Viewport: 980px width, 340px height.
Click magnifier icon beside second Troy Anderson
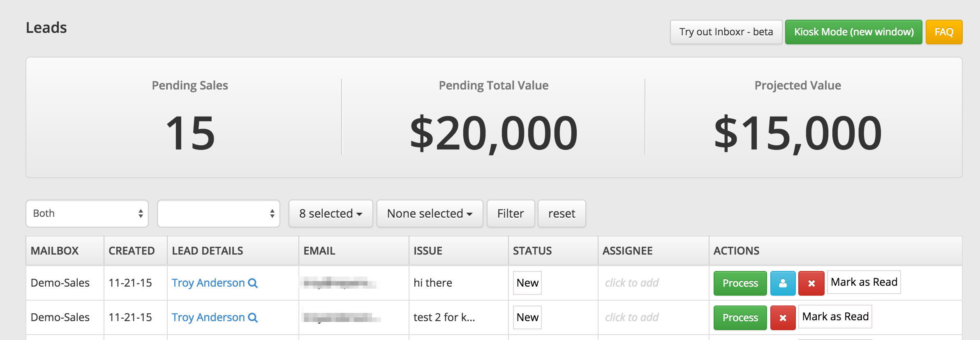pos(253,317)
